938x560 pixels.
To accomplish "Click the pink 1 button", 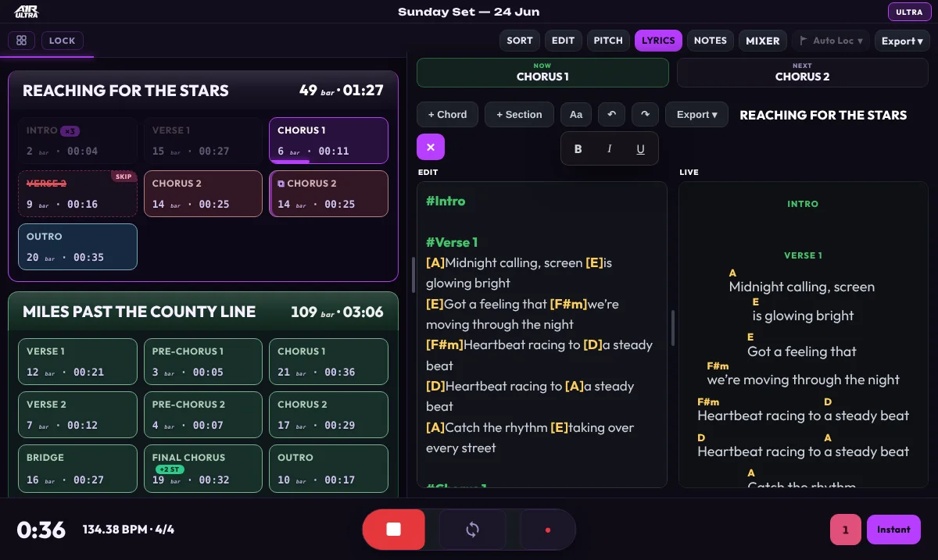I will tap(845, 530).
